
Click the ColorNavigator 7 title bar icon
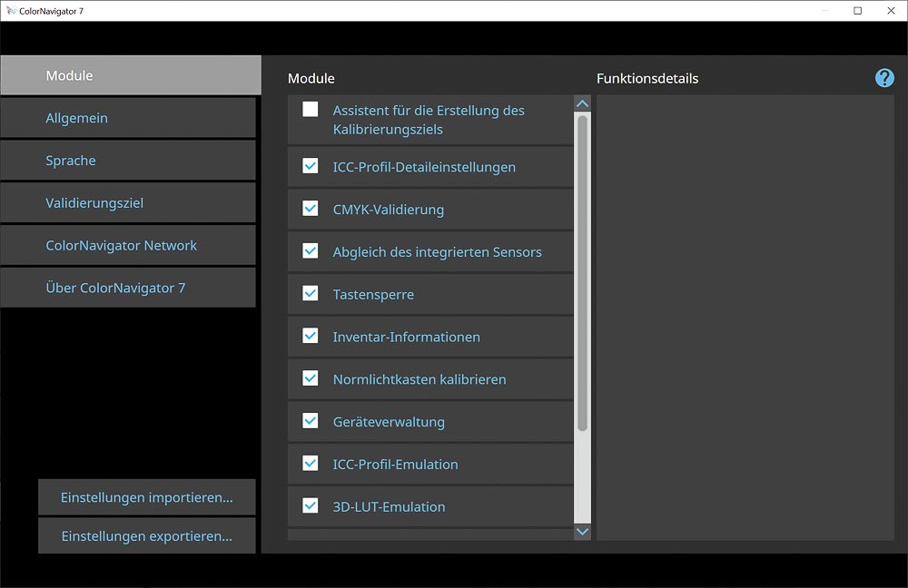click(10, 10)
